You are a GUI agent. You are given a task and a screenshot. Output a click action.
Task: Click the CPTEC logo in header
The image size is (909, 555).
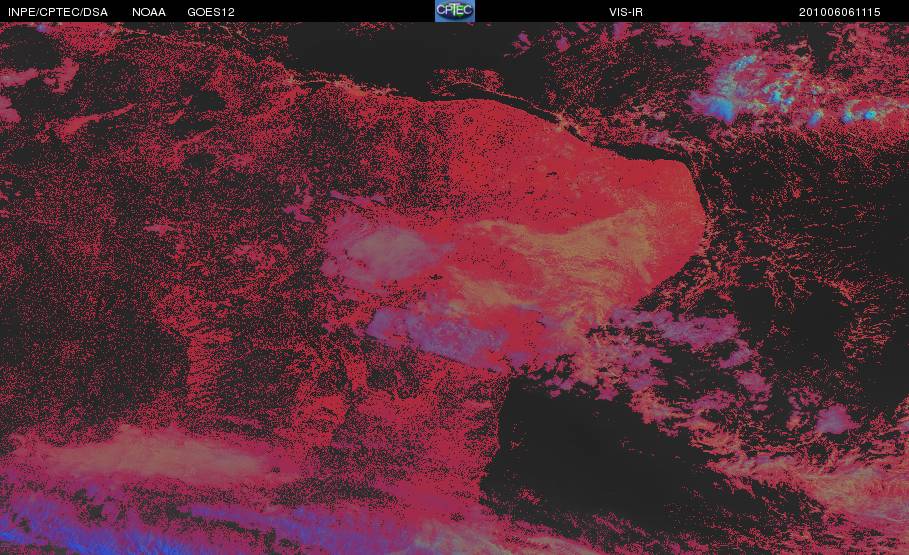click(x=454, y=11)
